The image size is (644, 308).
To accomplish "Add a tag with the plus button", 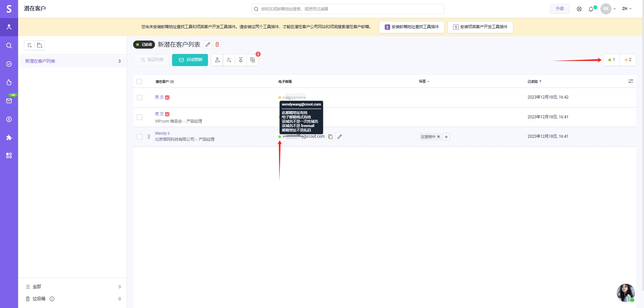I will coord(446,137).
